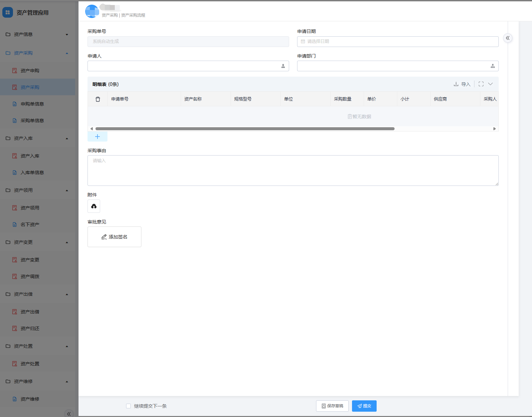Click the fullscreen icon in detail table
The width and height of the screenshot is (532, 417).
[x=481, y=84]
